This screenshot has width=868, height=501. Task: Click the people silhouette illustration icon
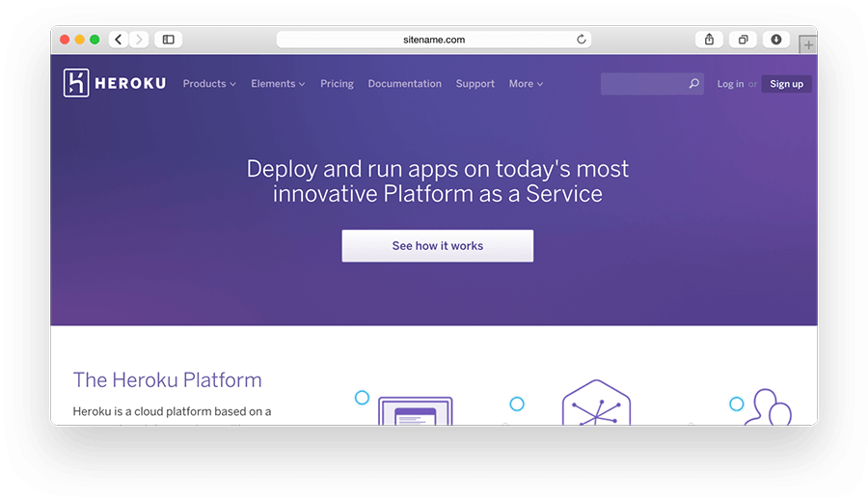pos(769,406)
